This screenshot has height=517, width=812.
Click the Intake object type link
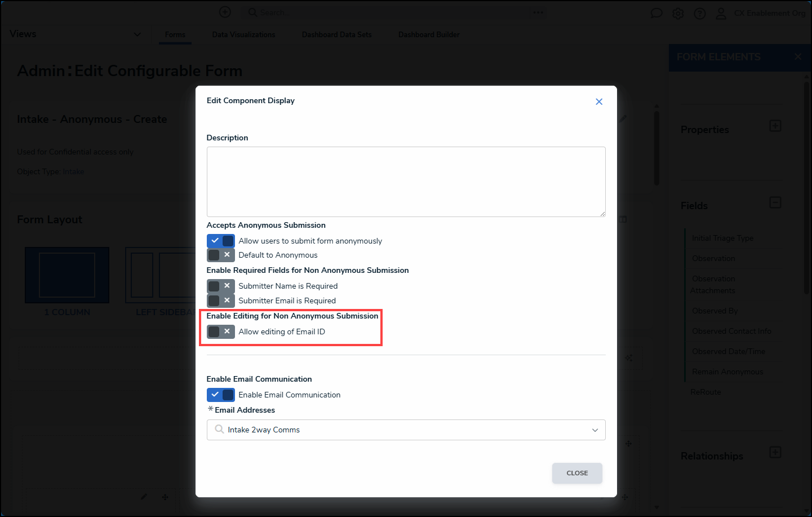tap(73, 171)
